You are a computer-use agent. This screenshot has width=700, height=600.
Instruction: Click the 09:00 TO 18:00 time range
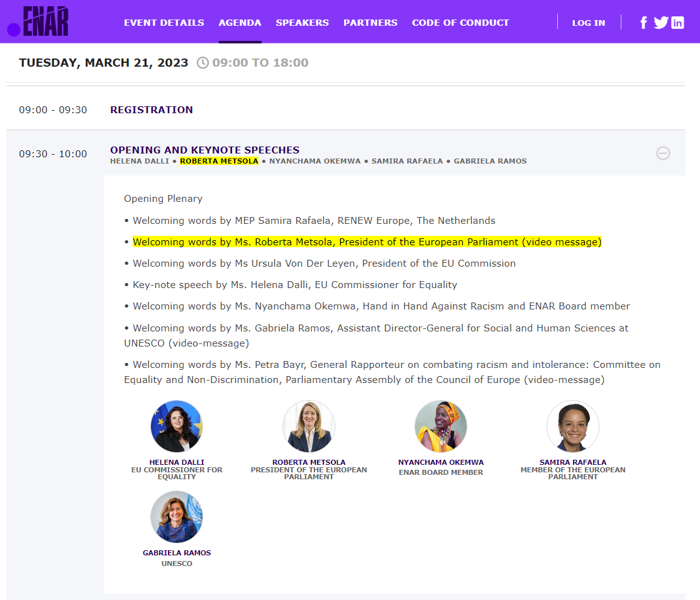pyautogui.click(x=260, y=63)
